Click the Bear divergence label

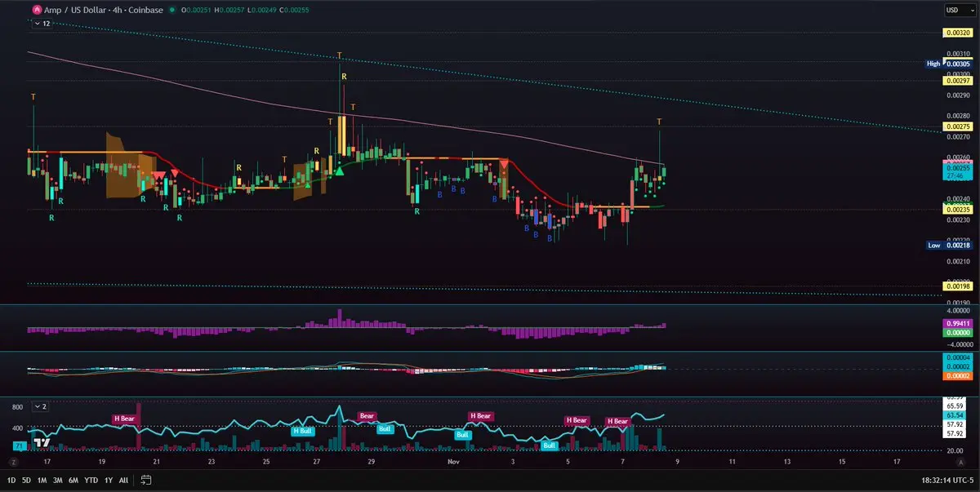(x=367, y=415)
